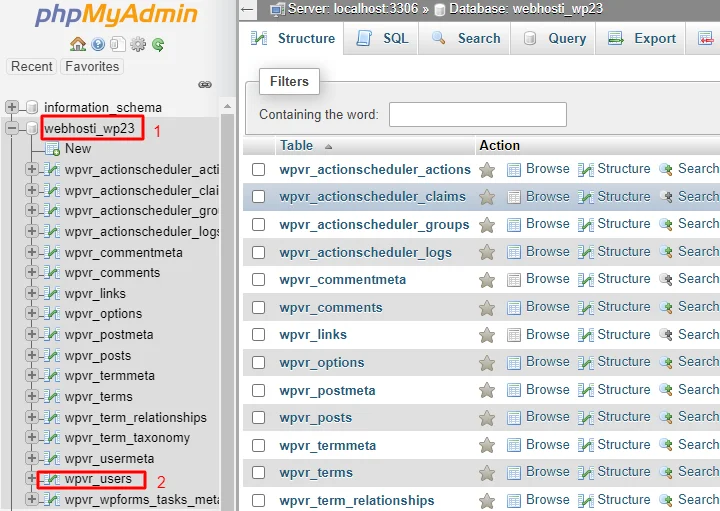This screenshot has height=511, width=720.
Task: Click the phpMyAdmin logo
Action: [117, 15]
